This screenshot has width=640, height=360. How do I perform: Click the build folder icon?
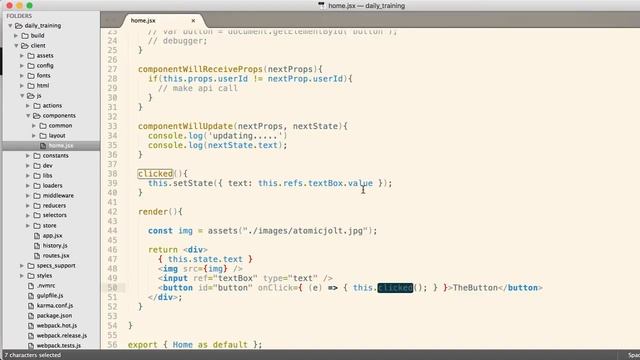tap(25, 36)
